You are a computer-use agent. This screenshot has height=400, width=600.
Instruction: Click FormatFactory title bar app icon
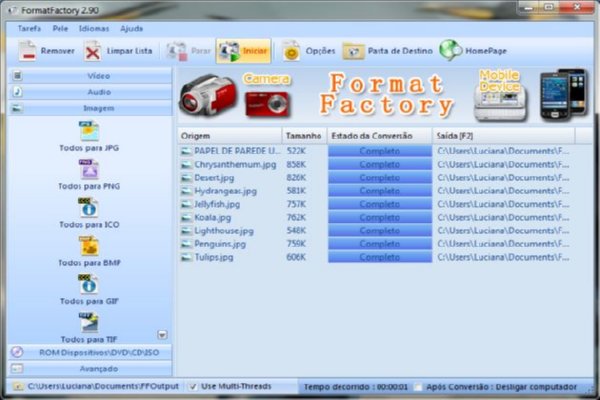click(12, 10)
